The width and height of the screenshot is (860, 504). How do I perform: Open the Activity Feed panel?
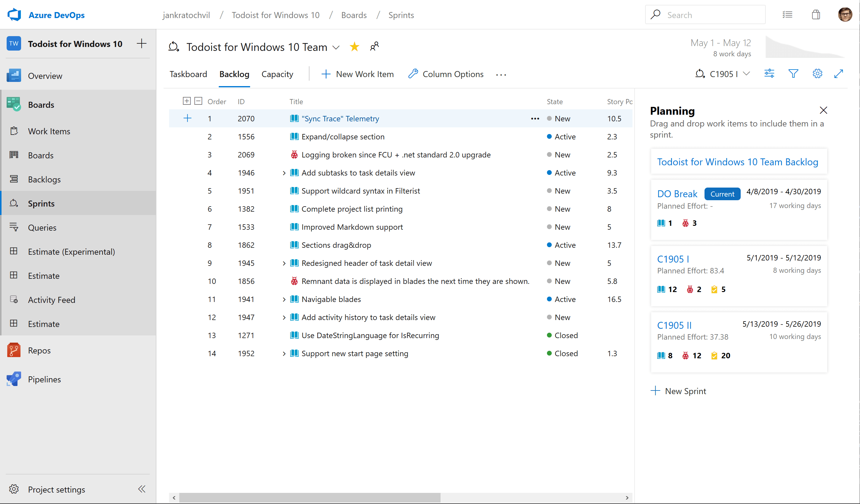tap(52, 300)
